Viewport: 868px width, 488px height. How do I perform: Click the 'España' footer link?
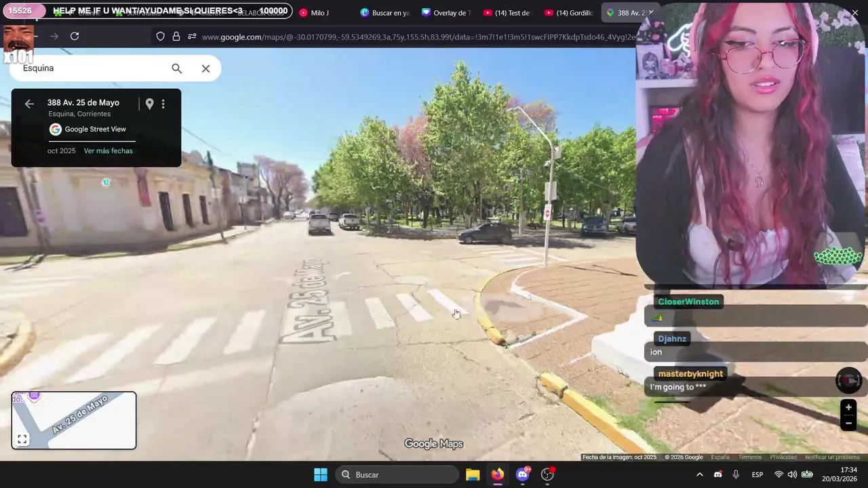point(720,457)
